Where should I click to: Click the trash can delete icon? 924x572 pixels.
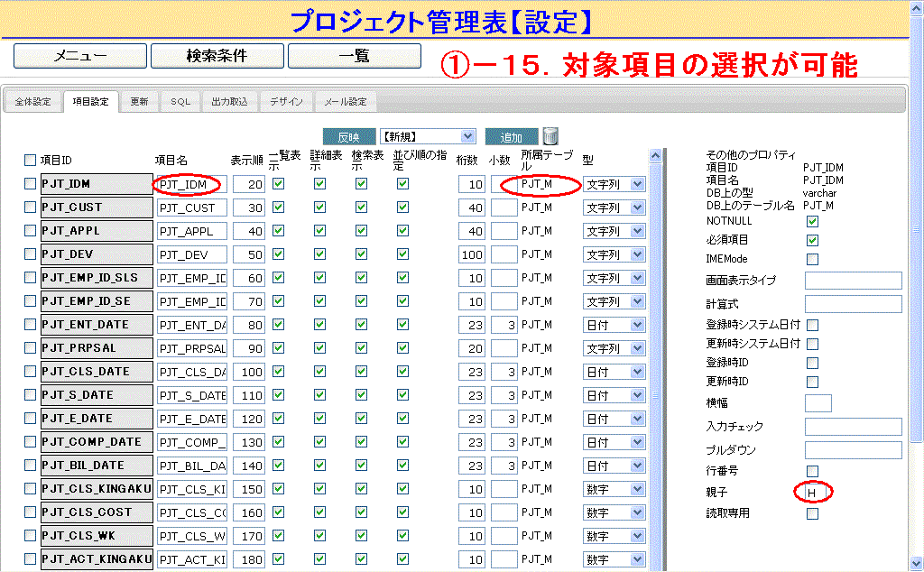pyautogui.click(x=550, y=136)
